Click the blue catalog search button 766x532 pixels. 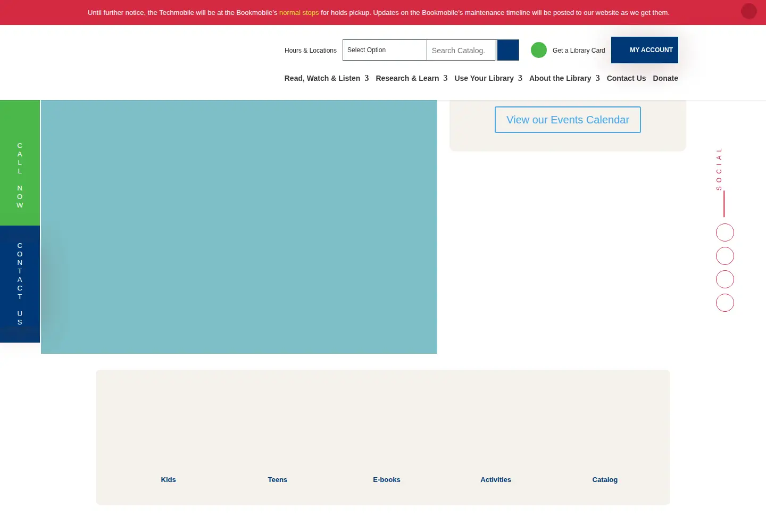click(x=508, y=50)
